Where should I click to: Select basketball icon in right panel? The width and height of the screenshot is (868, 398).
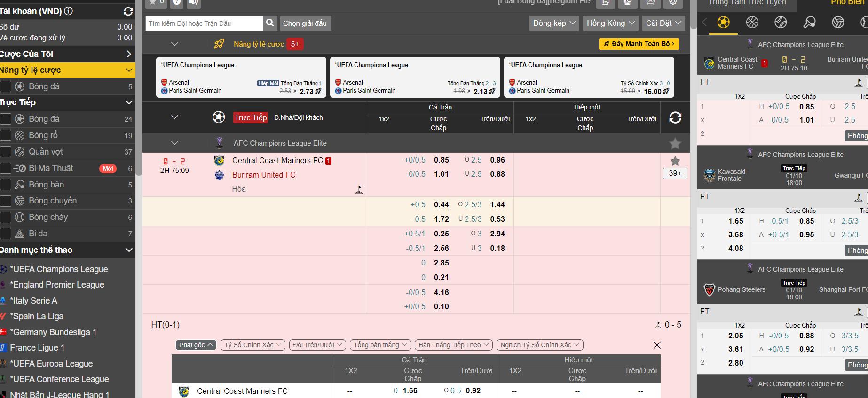(752, 22)
